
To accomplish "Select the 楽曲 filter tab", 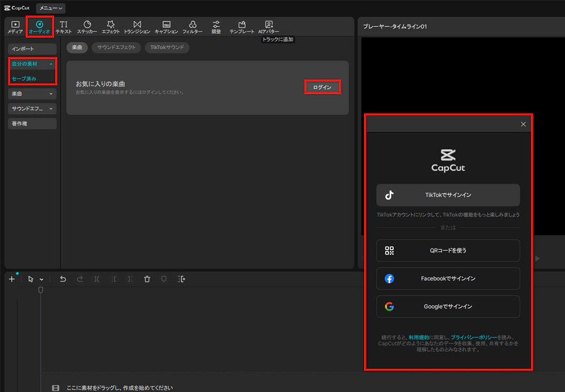I will point(77,48).
